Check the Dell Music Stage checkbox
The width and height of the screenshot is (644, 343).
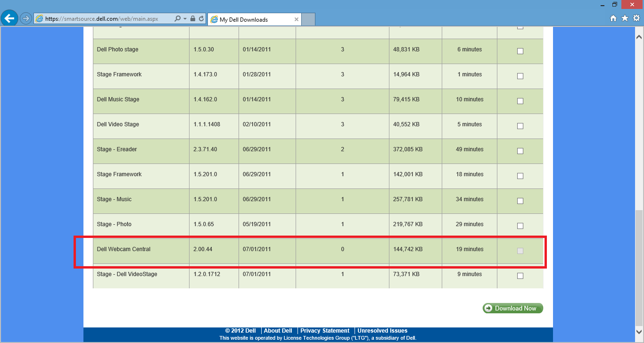[x=520, y=101]
